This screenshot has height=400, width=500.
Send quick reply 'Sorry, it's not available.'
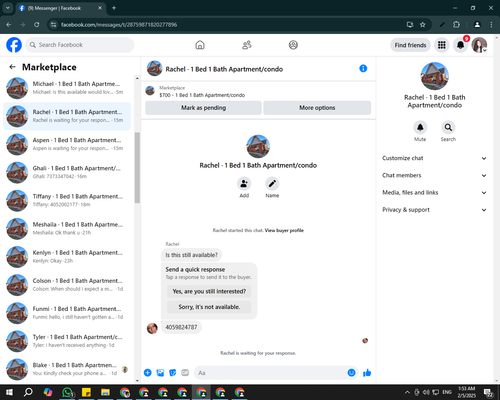click(209, 307)
